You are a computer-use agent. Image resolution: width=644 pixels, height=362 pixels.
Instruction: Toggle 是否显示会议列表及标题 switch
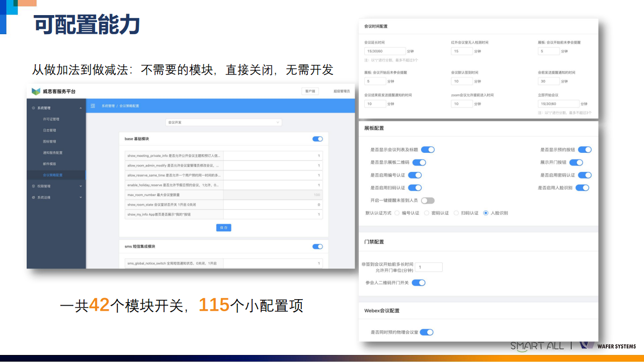[x=428, y=150]
